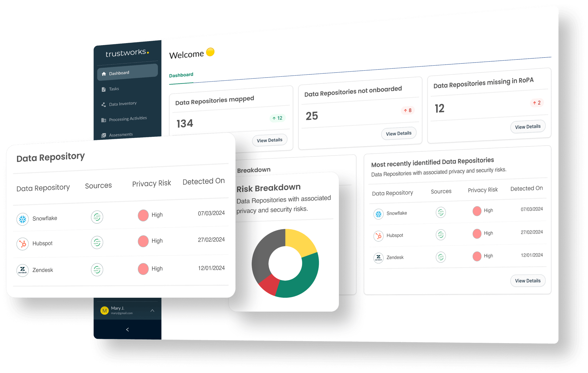The height and width of the screenshot is (373, 588).
Task: Click View Details on Data Repositories not onboarded
Action: tap(399, 133)
